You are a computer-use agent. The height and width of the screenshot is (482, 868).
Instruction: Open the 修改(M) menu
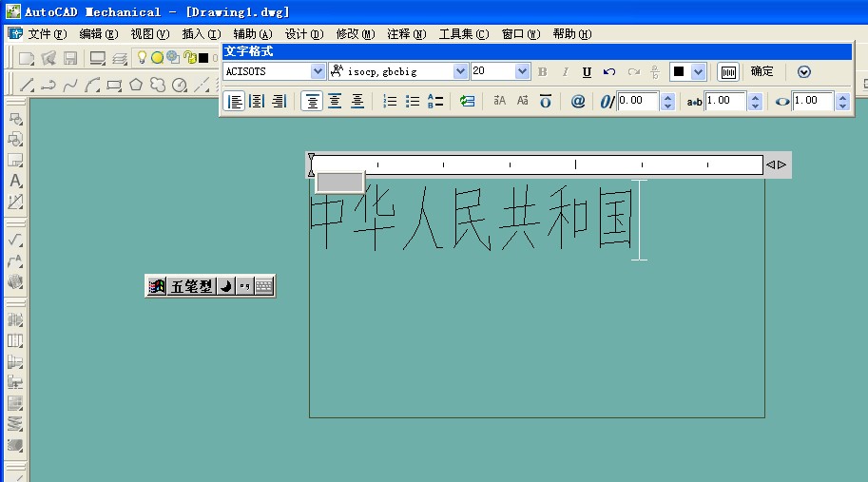coord(356,34)
